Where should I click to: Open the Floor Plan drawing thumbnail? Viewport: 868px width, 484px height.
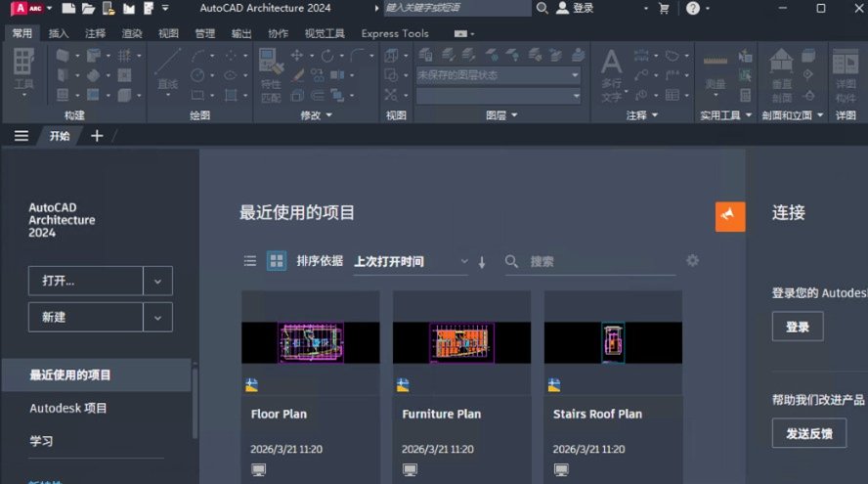[x=311, y=343]
